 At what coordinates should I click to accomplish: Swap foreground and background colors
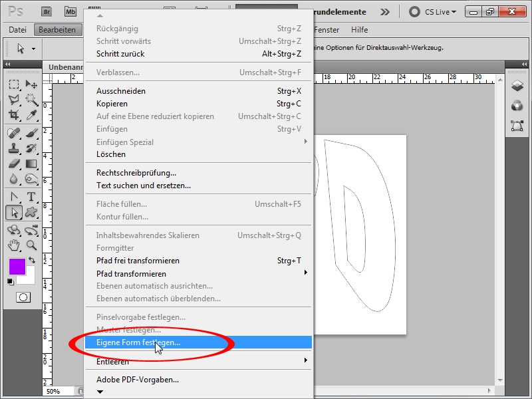[32, 260]
